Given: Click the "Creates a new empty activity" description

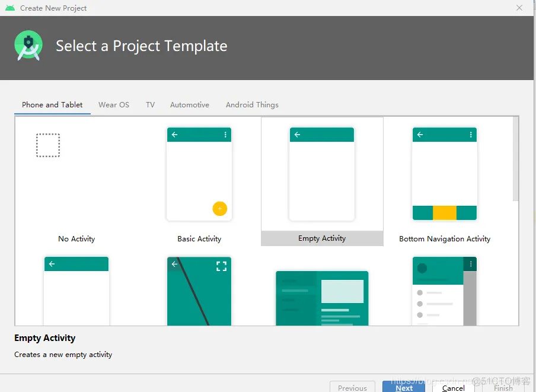Looking at the screenshot, I should tap(63, 355).
